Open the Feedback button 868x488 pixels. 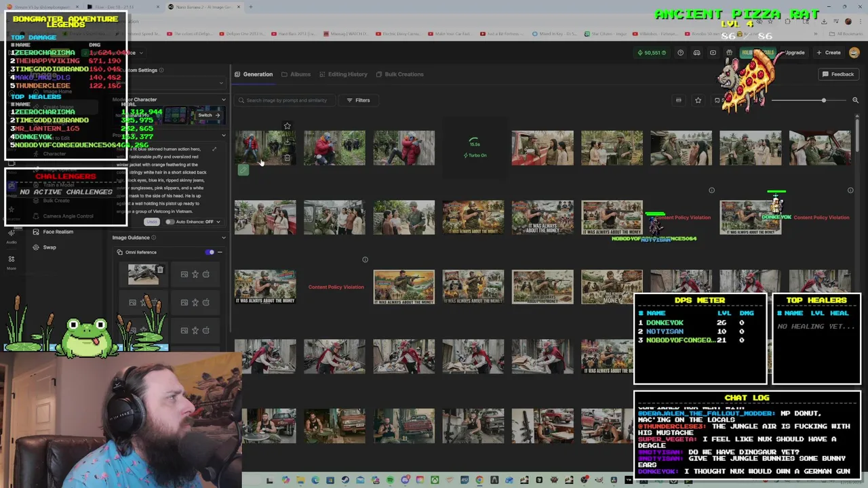(838, 75)
